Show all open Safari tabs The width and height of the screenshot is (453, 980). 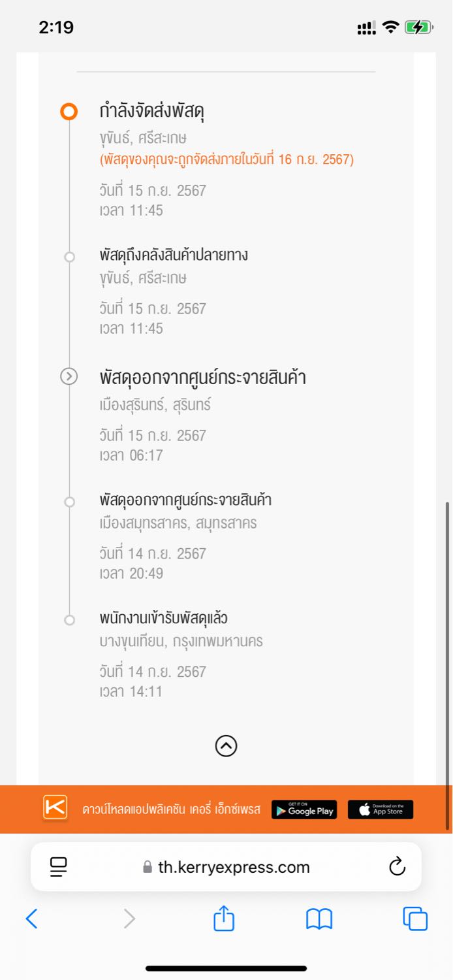[x=415, y=919]
